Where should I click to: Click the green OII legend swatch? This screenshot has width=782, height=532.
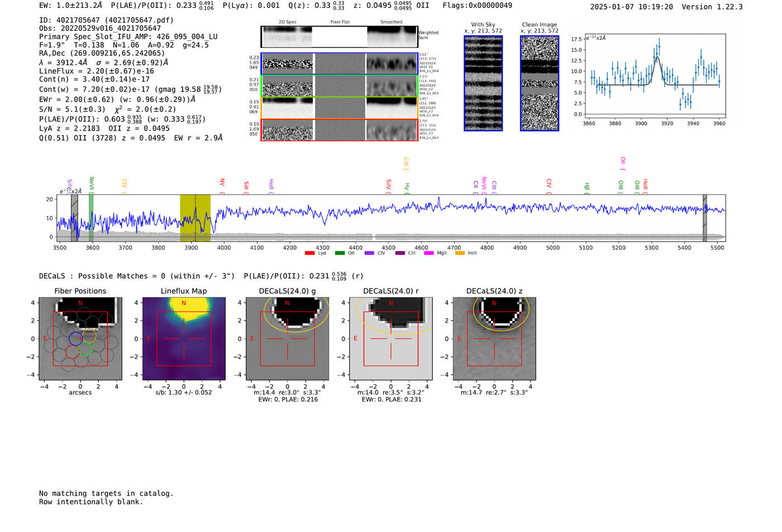(x=340, y=253)
